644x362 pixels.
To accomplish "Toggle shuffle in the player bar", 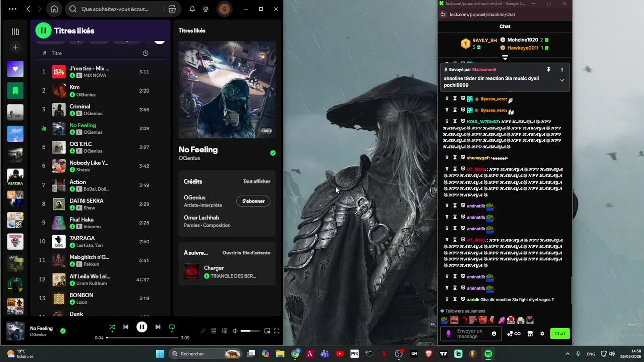I will tap(112, 327).
